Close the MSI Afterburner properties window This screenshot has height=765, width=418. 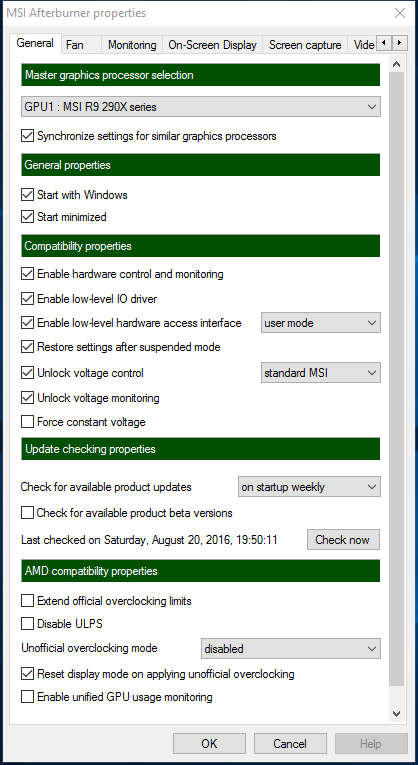(400, 13)
